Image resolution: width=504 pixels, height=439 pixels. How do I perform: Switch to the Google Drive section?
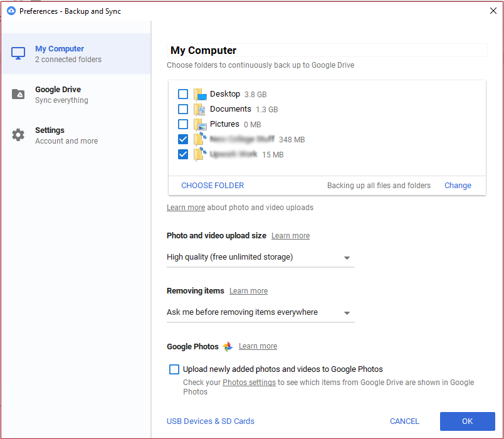click(x=75, y=94)
